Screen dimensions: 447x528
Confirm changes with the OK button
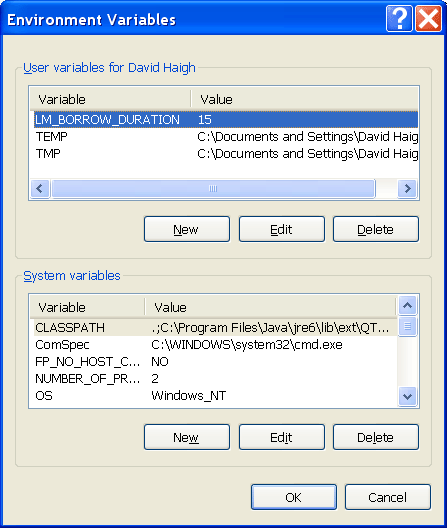294,497
